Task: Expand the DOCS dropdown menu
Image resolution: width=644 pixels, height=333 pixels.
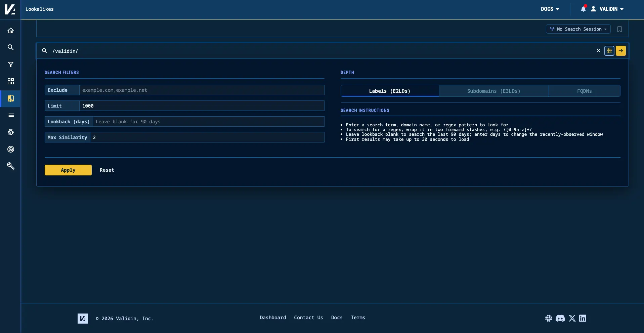Action: tap(550, 9)
